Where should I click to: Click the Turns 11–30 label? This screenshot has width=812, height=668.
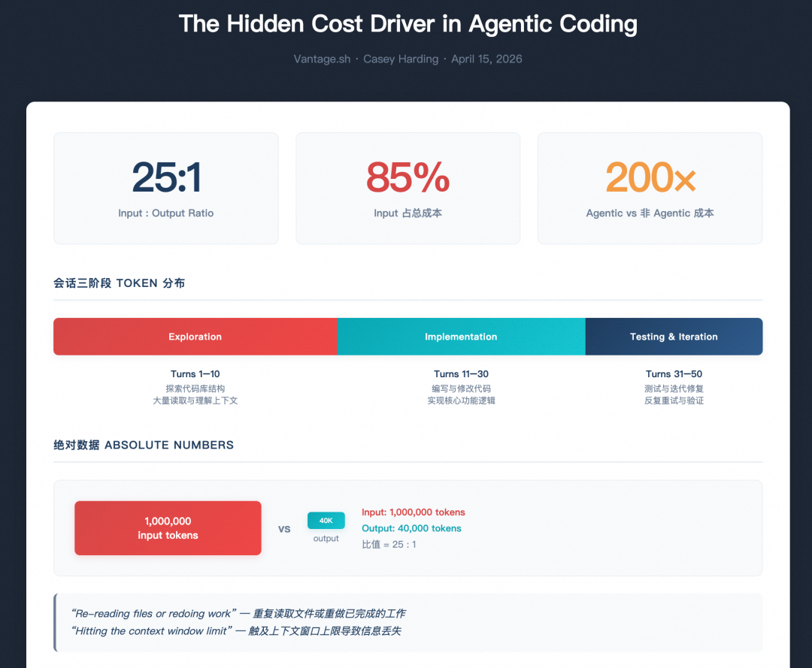click(x=461, y=373)
